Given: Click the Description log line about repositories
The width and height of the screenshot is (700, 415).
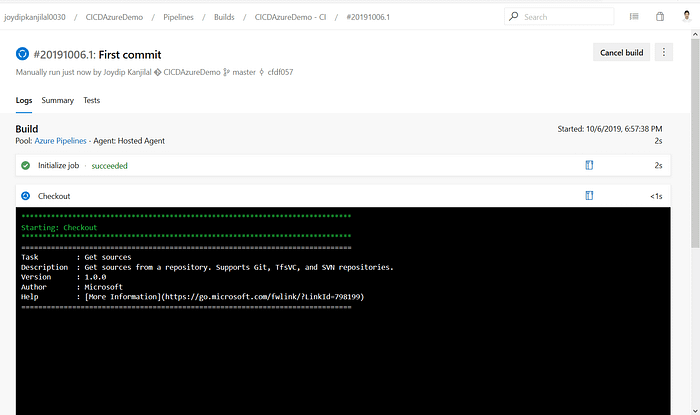Looking at the screenshot, I should pyautogui.click(x=207, y=267).
